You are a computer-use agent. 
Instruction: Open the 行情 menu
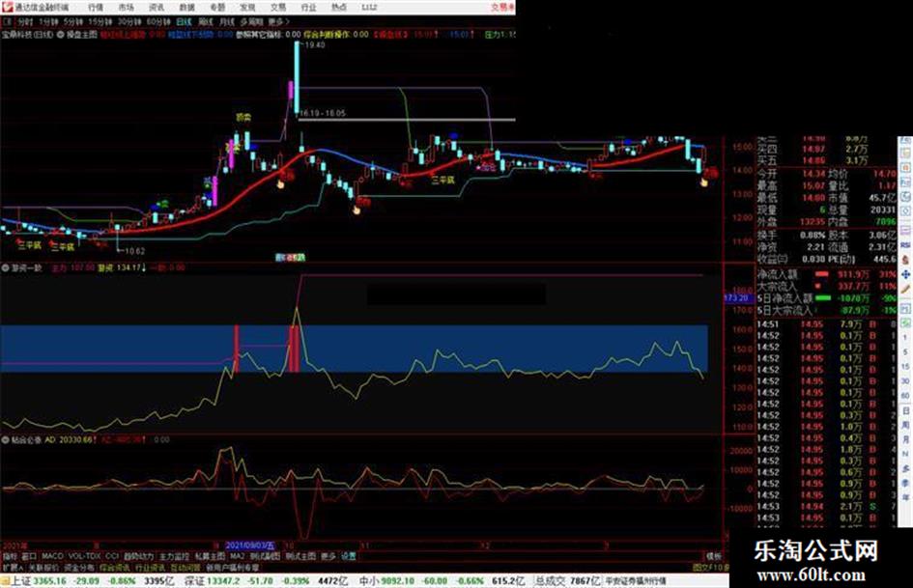click(96, 8)
